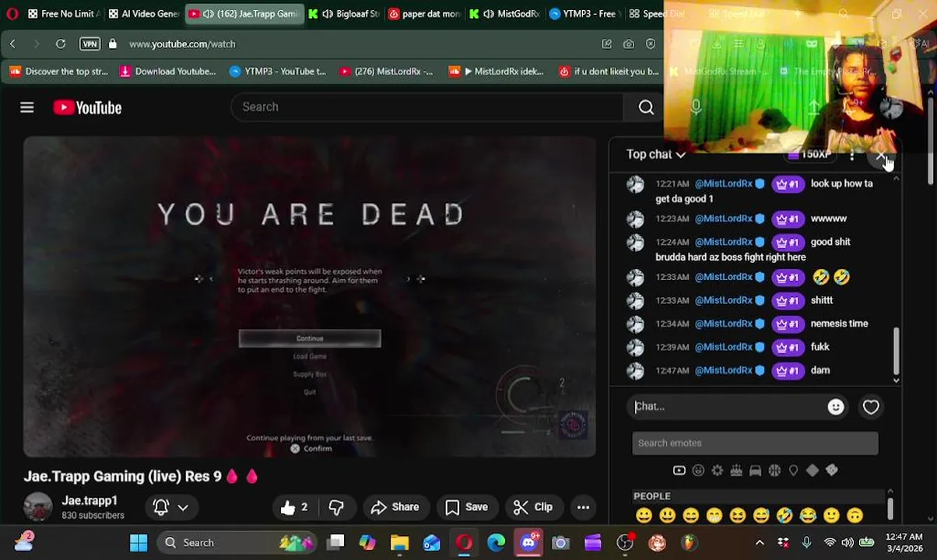Save the video to a playlist
Viewport: 937px width, 560px height.
(467, 507)
